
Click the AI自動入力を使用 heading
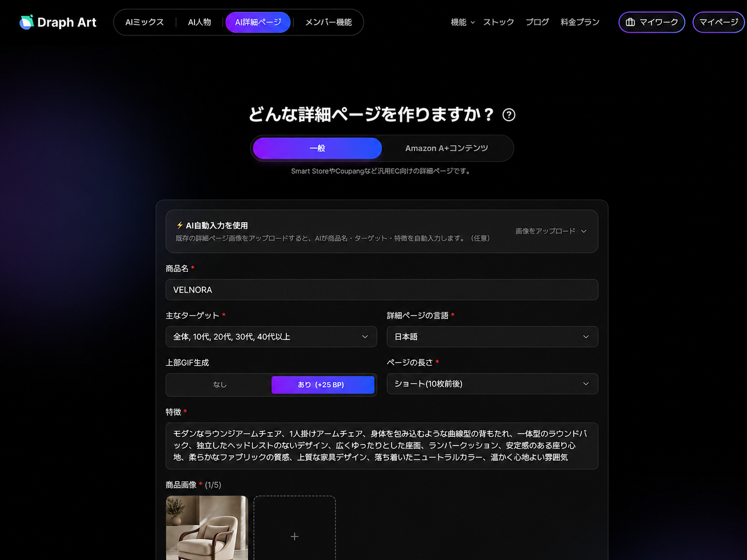pos(217,225)
